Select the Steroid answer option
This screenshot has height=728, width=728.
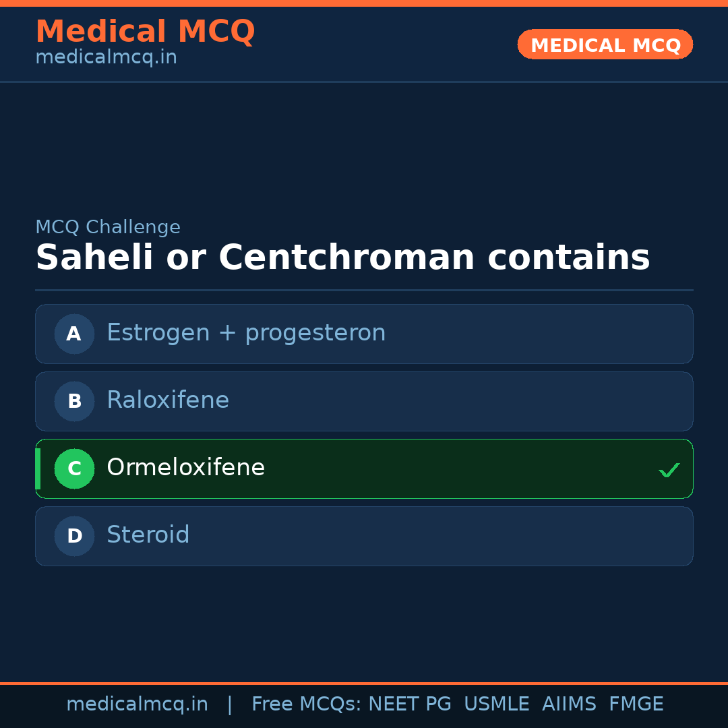148,535
